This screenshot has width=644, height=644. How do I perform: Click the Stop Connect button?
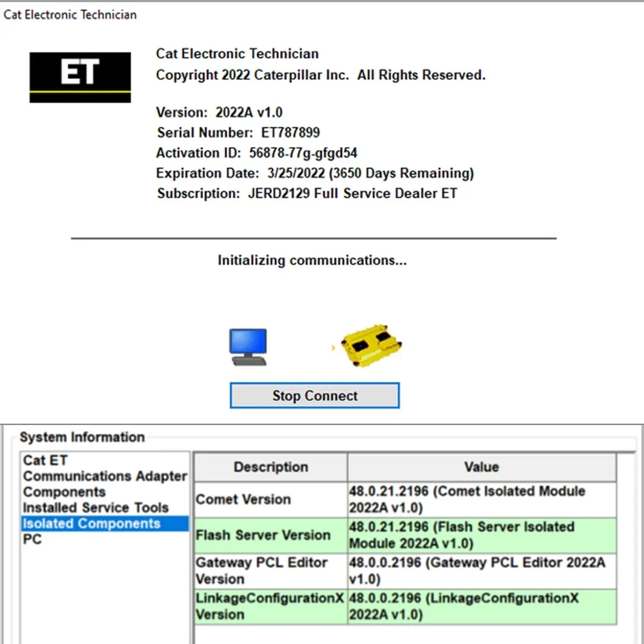coord(315,395)
